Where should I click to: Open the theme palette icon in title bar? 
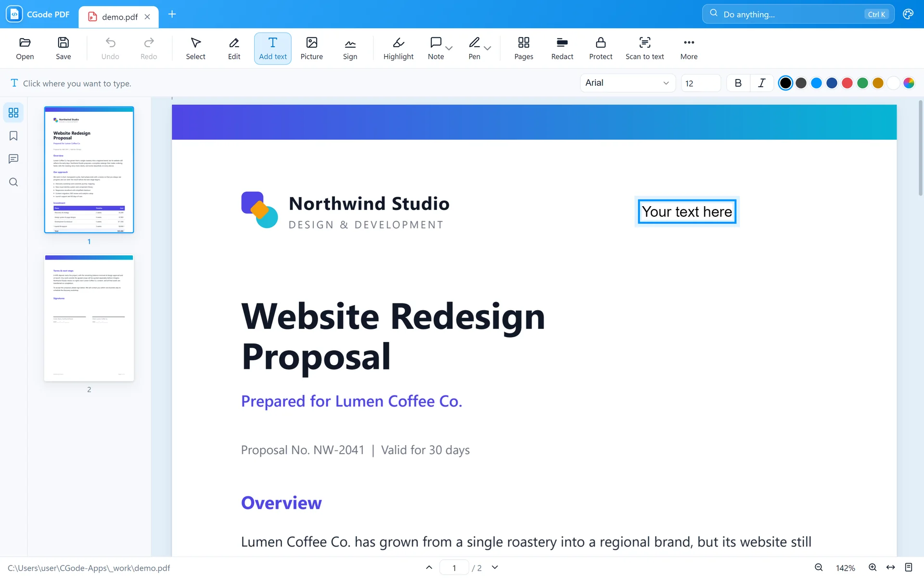coord(908,14)
